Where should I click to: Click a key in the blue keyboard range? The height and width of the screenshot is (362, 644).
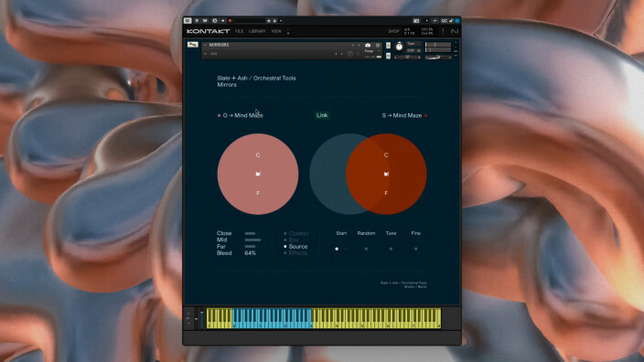point(272,318)
